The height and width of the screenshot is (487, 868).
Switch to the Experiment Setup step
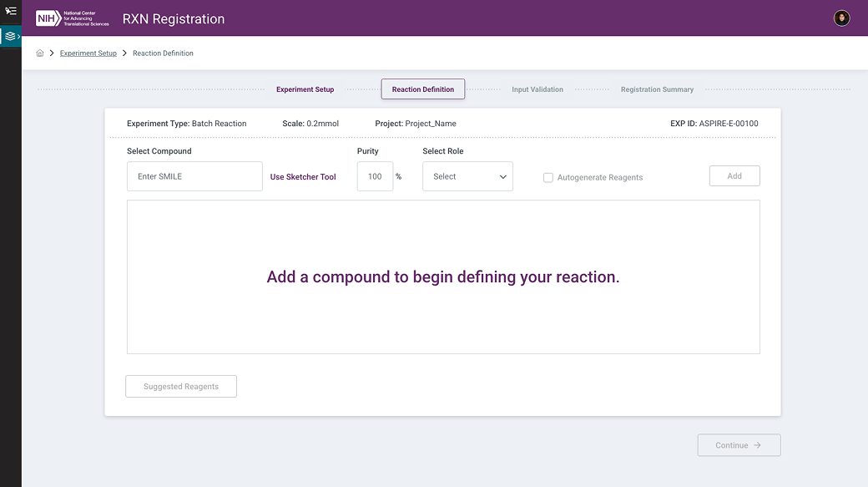[x=305, y=89]
